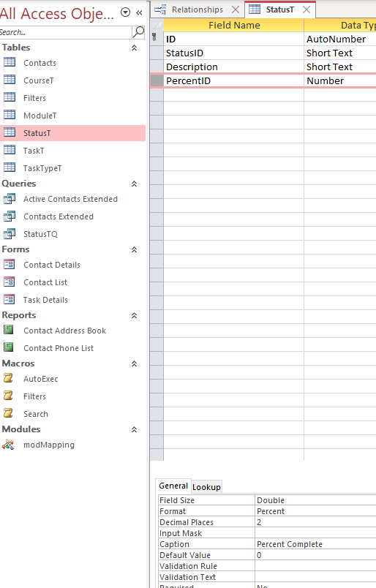Close the StatusT tab
This screenshot has width=376, height=588.
307,10
